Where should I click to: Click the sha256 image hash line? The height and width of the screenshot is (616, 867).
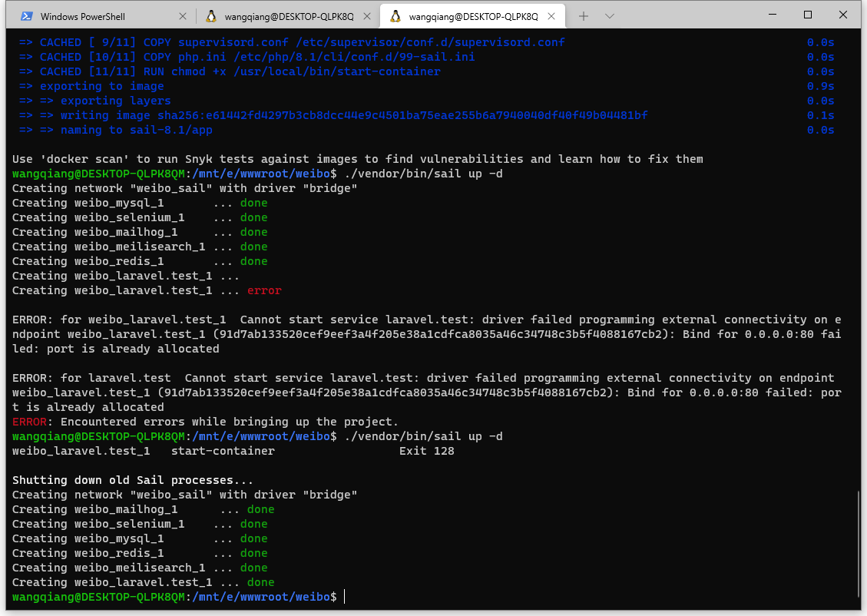coord(353,115)
